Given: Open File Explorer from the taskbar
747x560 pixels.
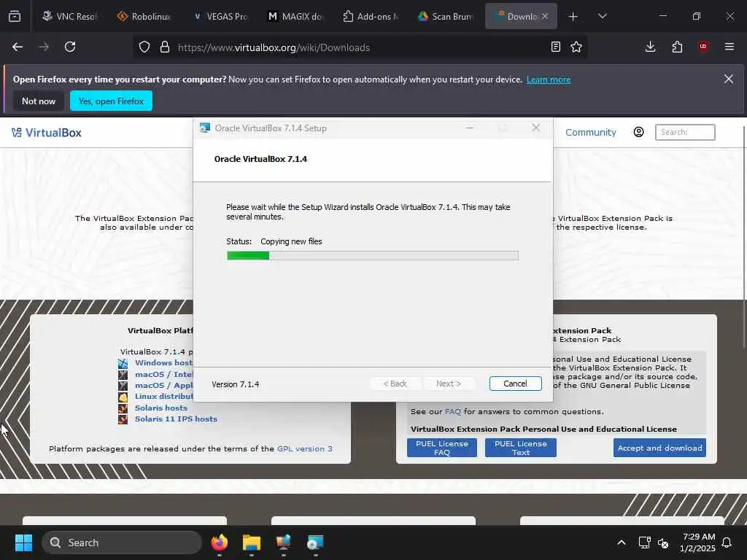Looking at the screenshot, I should click(x=252, y=542).
